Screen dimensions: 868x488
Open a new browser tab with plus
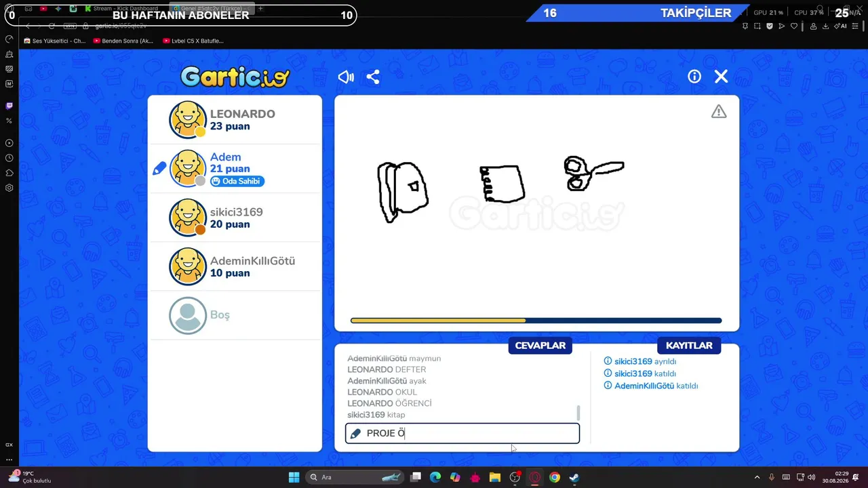pyautogui.click(x=260, y=9)
